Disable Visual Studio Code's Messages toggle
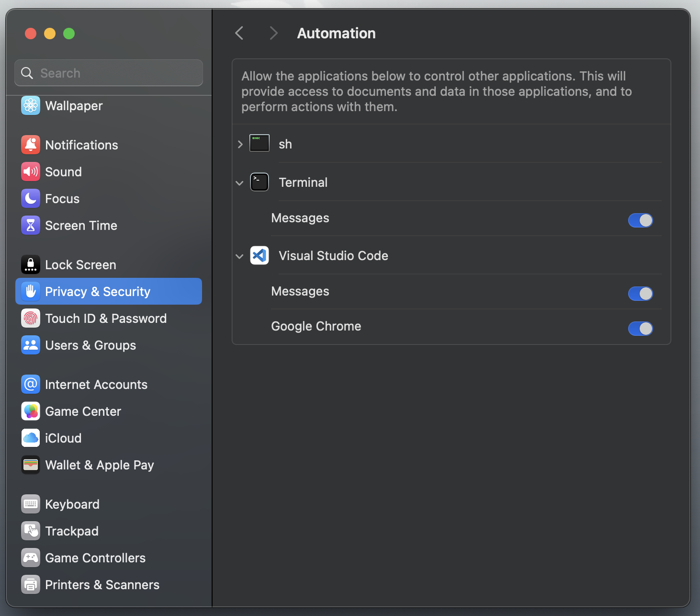The width and height of the screenshot is (700, 616). tap(641, 294)
